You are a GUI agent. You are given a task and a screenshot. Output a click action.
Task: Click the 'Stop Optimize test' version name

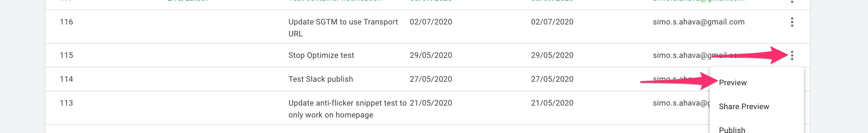[321, 55]
